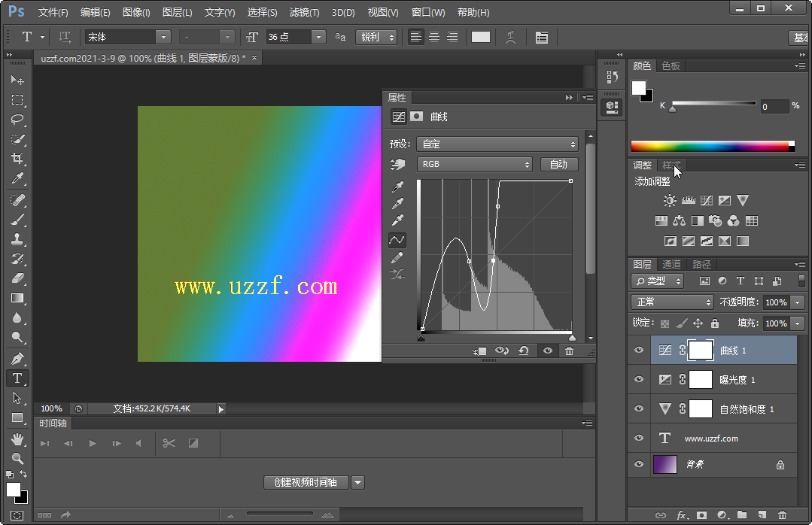Screen dimensions: 812x525
Task: Hide the 曝光度 1 layer
Action: pyautogui.click(x=638, y=380)
